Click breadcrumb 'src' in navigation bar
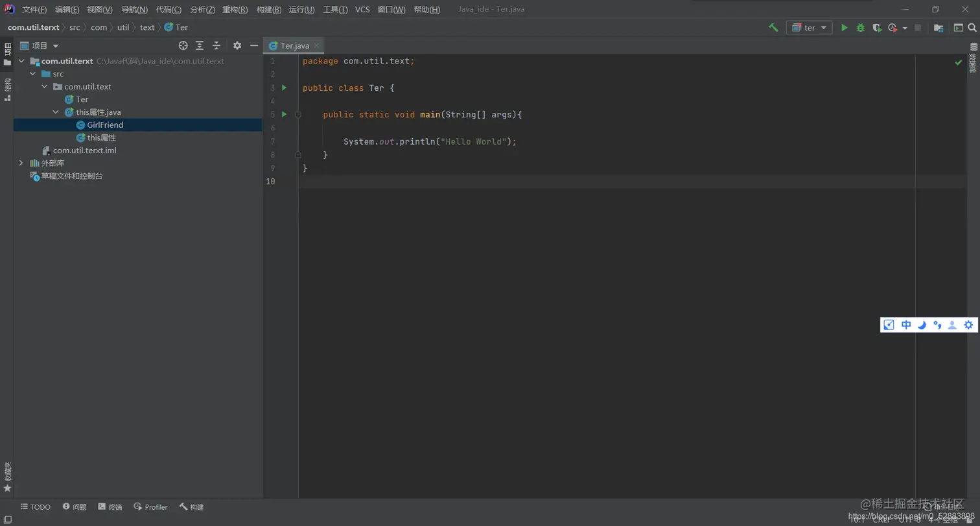 click(x=75, y=27)
